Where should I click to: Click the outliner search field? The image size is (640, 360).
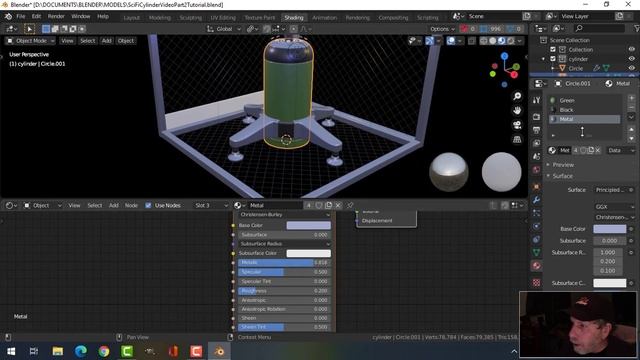point(600,28)
